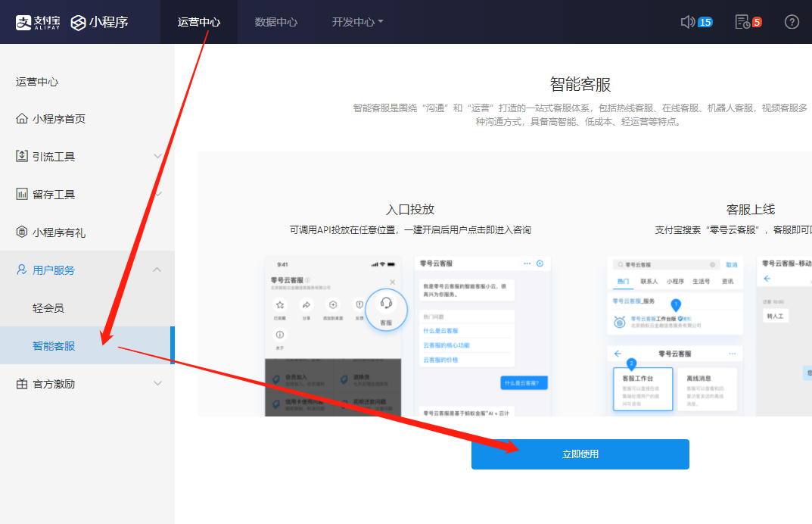Click the 智能客服 page title
This screenshot has width=812, height=524.
[x=580, y=84]
